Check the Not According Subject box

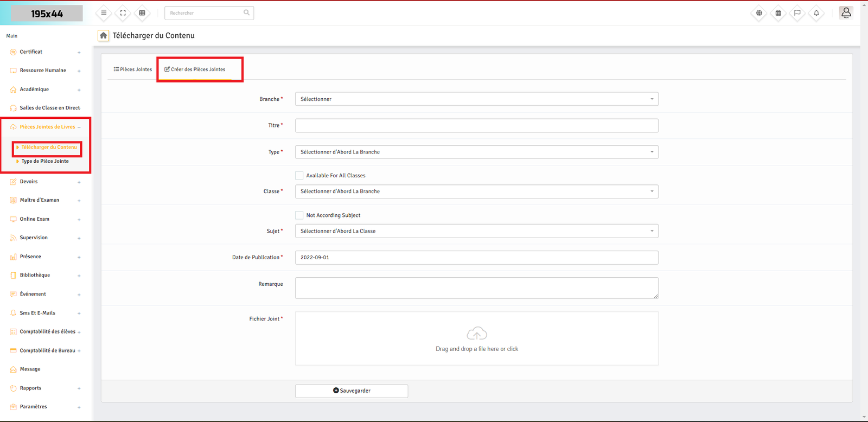coord(299,215)
